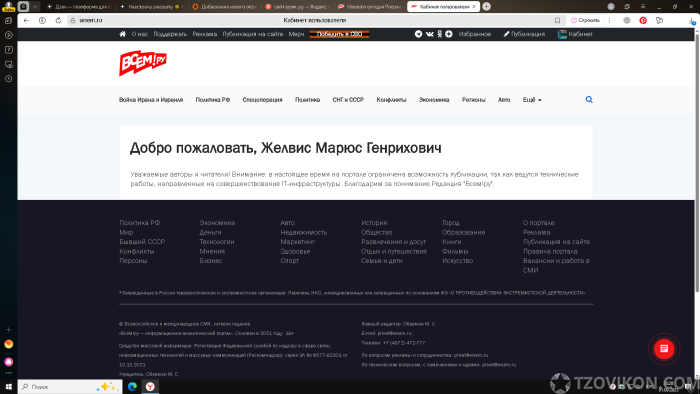Open footer link Бывший СССР
This screenshot has width=700, height=394.
pos(142,242)
